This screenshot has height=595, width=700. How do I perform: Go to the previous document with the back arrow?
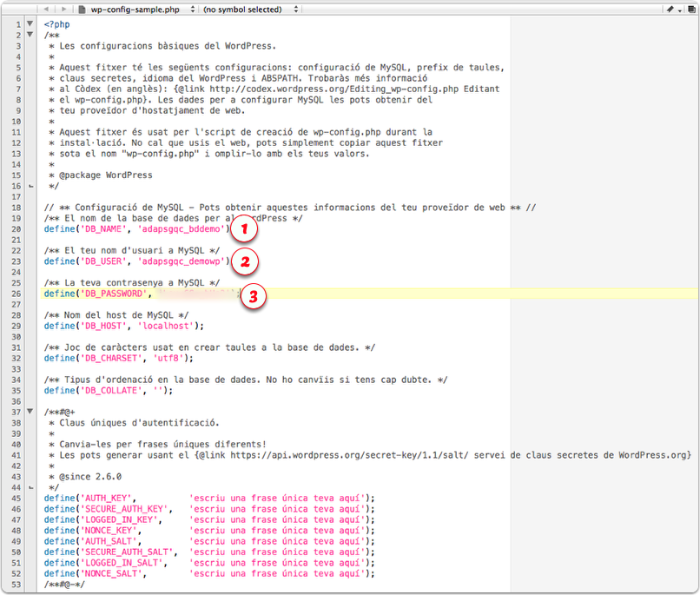pyautogui.click(x=46, y=10)
